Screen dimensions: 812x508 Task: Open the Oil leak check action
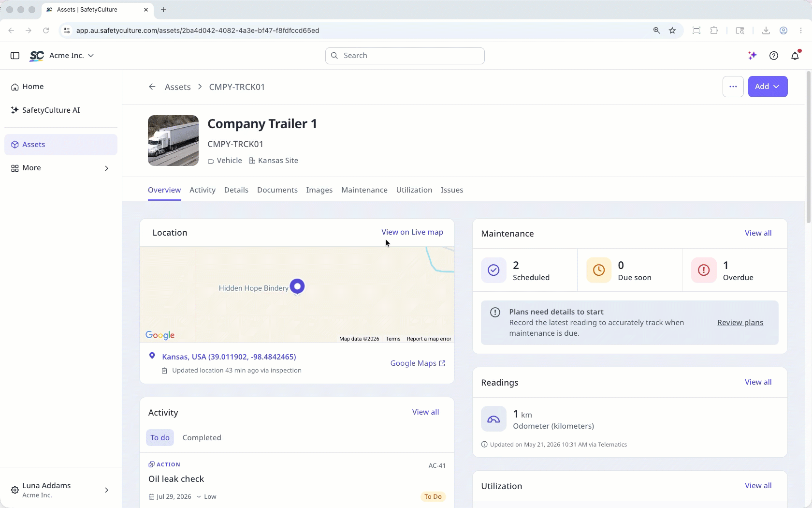point(176,479)
